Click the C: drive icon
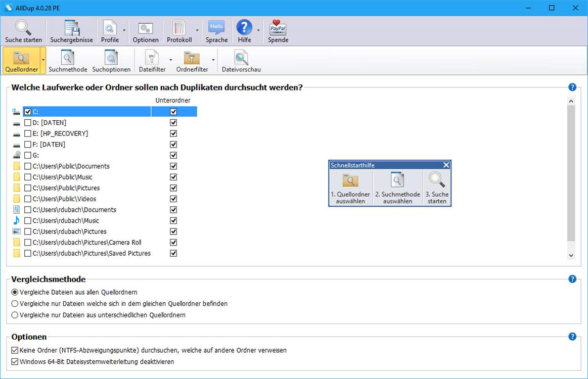The image size is (588, 379). pos(16,112)
